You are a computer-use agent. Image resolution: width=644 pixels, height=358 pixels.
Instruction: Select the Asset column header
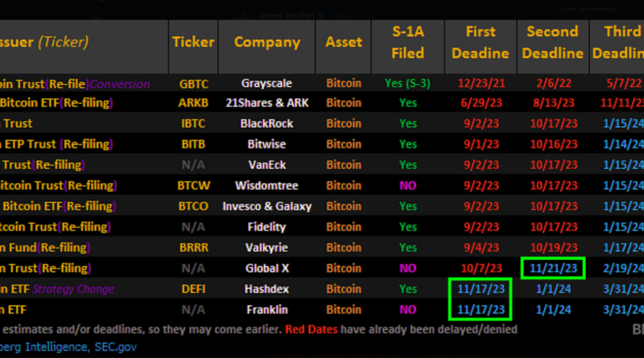(344, 42)
